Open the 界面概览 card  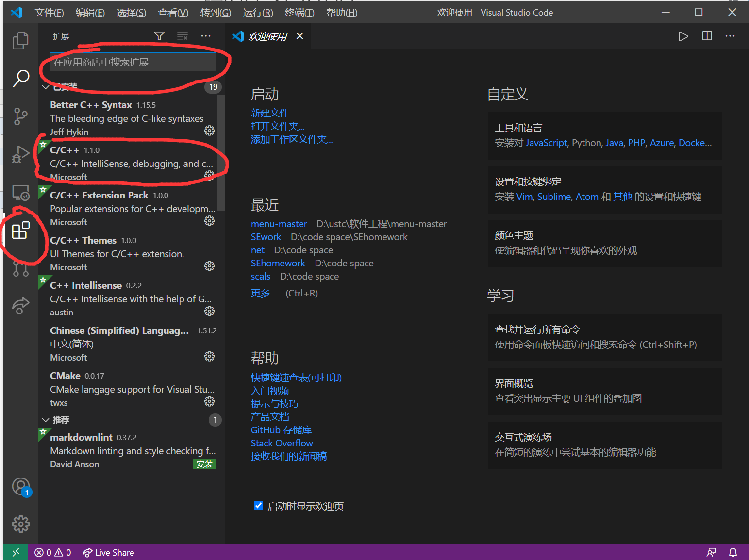[605, 391]
